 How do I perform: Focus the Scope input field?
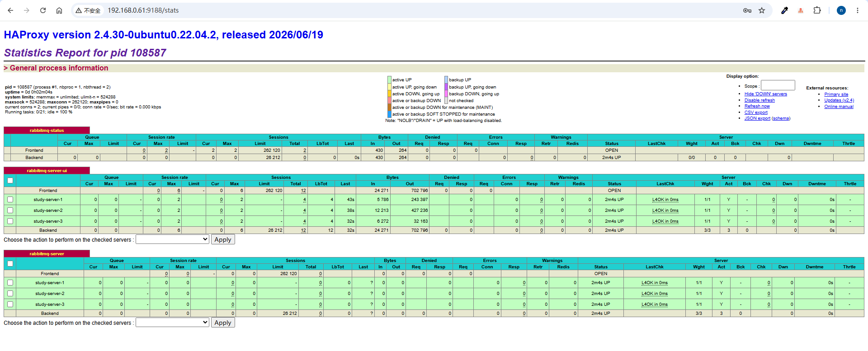click(x=778, y=85)
